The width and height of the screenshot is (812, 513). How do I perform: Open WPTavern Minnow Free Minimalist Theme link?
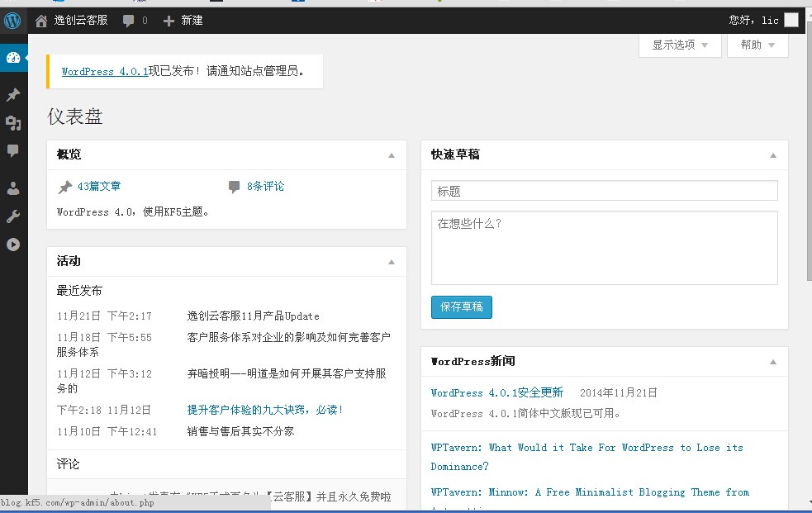point(590,492)
